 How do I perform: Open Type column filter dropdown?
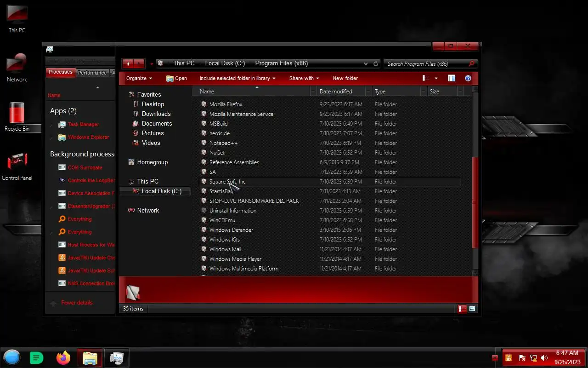(424, 92)
